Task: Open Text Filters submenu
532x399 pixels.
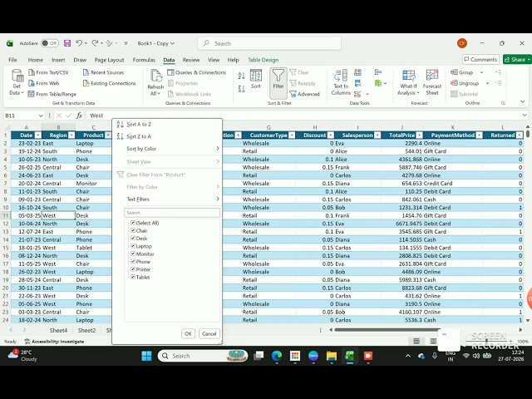Action: coord(168,199)
